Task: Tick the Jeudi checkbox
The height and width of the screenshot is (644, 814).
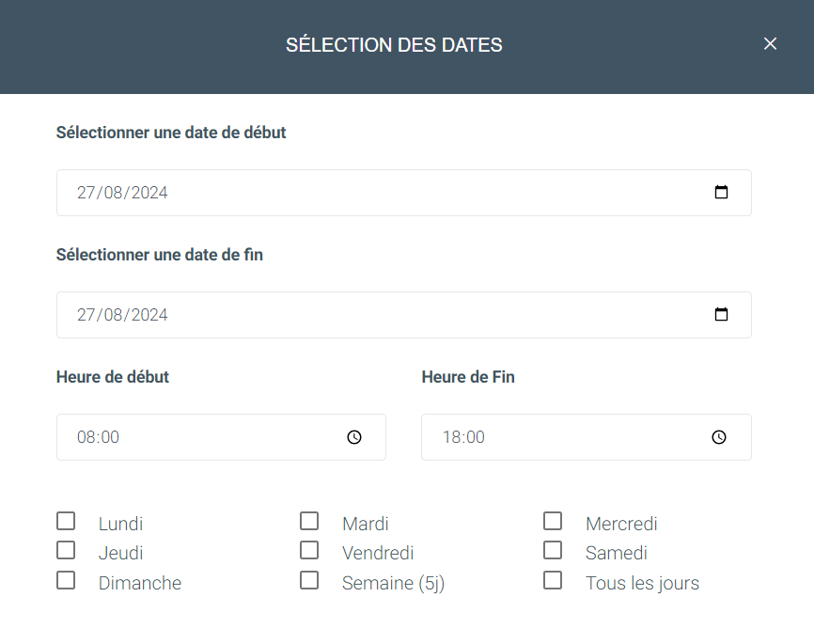Action: (66, 550)
